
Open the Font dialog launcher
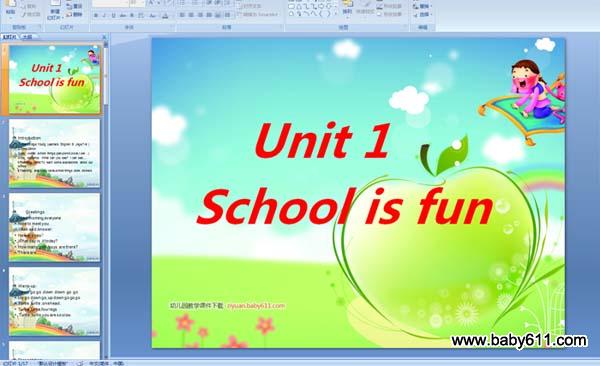pyautogui.click(x=173, y=27)
